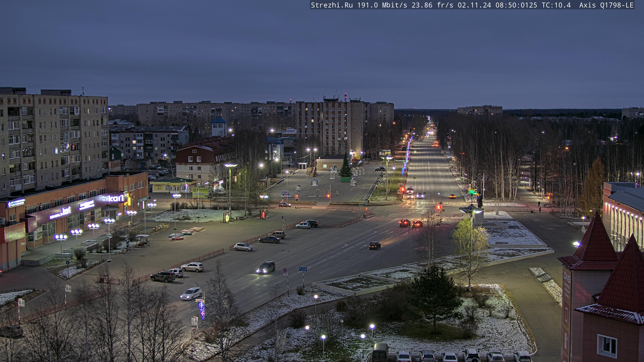The width and height of the screenshot is (644, 362).
Task: Click the 191.0 Mbit/s bitrate readout
Action: click(x=382, y=5)
